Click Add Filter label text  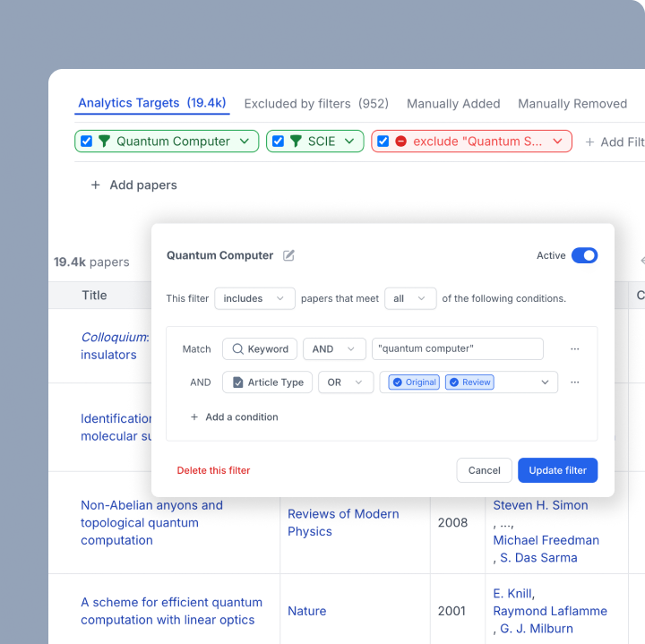click(623, 142)
